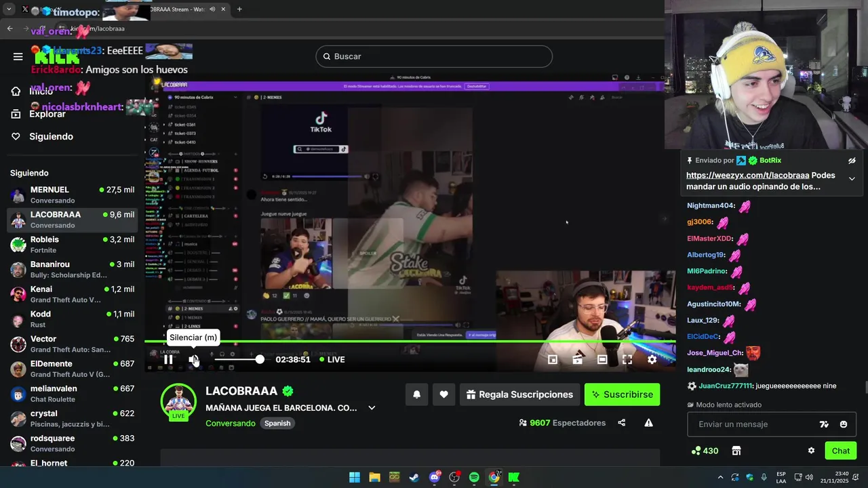The width and height of the screenshot is (868, 488).
Task: Open Kodd channel in following list
Action: [72, 319]
